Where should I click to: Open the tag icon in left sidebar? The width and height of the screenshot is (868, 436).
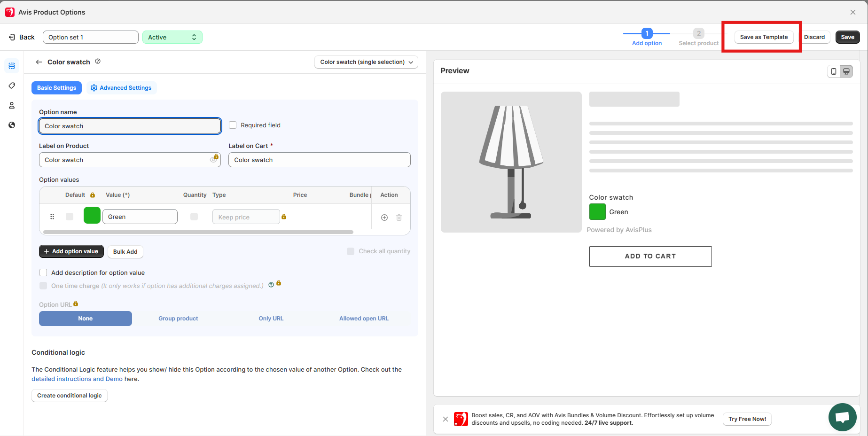pyautogui.click(x=12, y=86)
